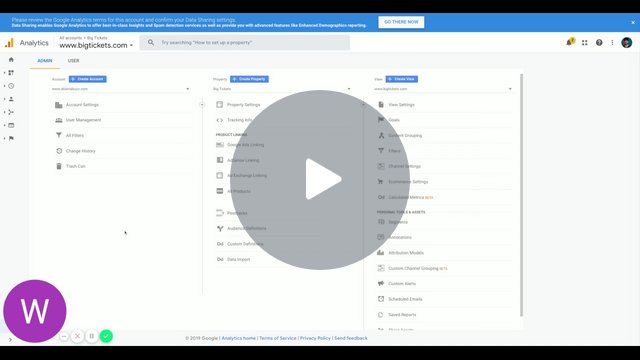Image resolution: width=640 pixels, height=360 pixels.
Task: Pause the recording with the pause button
Action: [x=91, y=336]
